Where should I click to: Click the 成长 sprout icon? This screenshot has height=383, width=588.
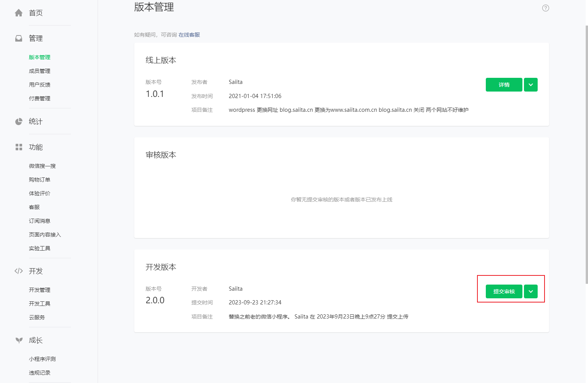[x=19, y=340]
